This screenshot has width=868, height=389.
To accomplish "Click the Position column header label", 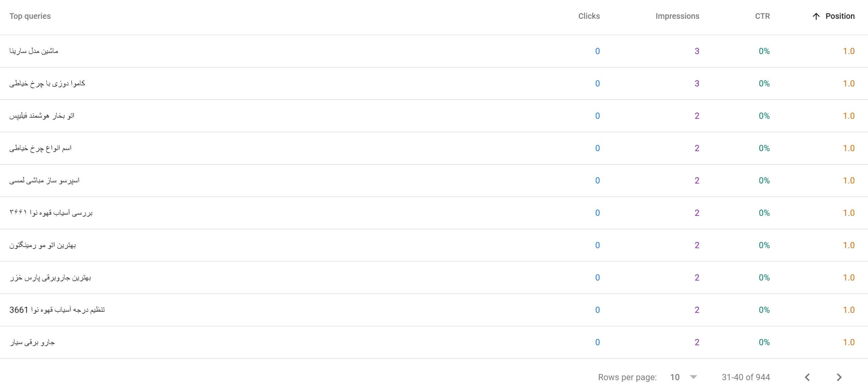I will pos(840,16).
